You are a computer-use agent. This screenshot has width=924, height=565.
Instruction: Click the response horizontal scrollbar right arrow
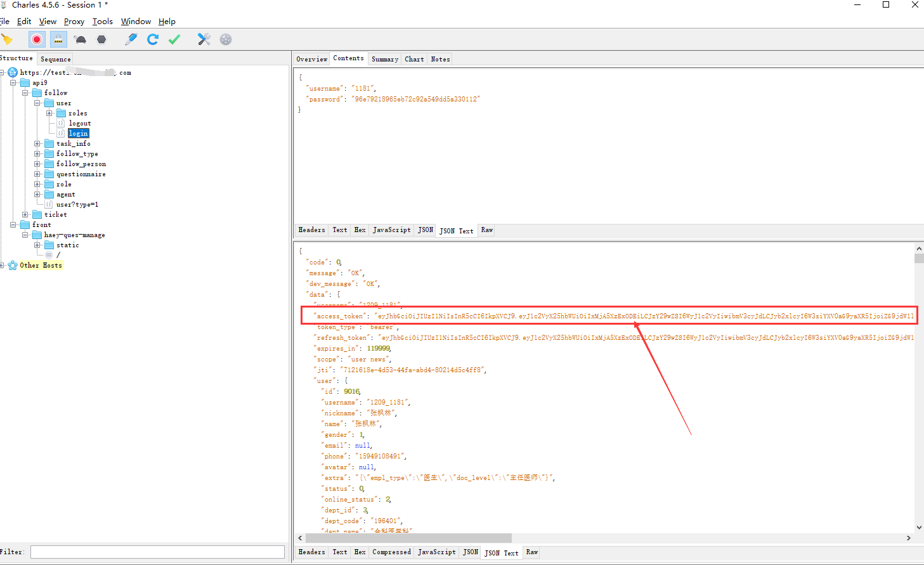[x=909, y=538]
